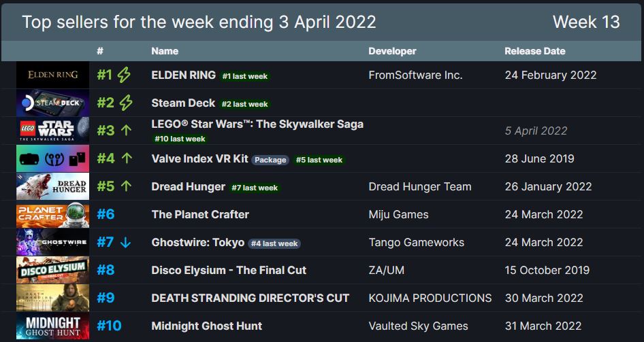Image resolution: width=644 pixels, height=342 pixels.
Task: Open the Steam Deck thumbnail image
Action: [52, 103]
